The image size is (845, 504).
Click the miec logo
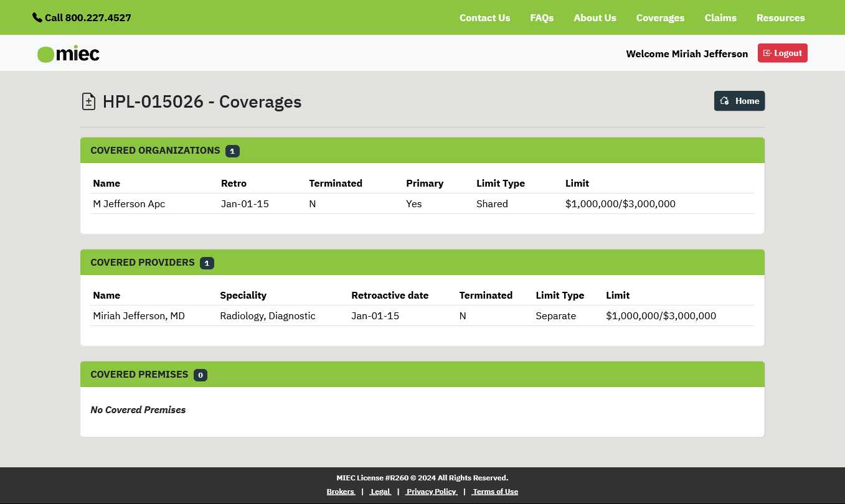coord(68,54)
